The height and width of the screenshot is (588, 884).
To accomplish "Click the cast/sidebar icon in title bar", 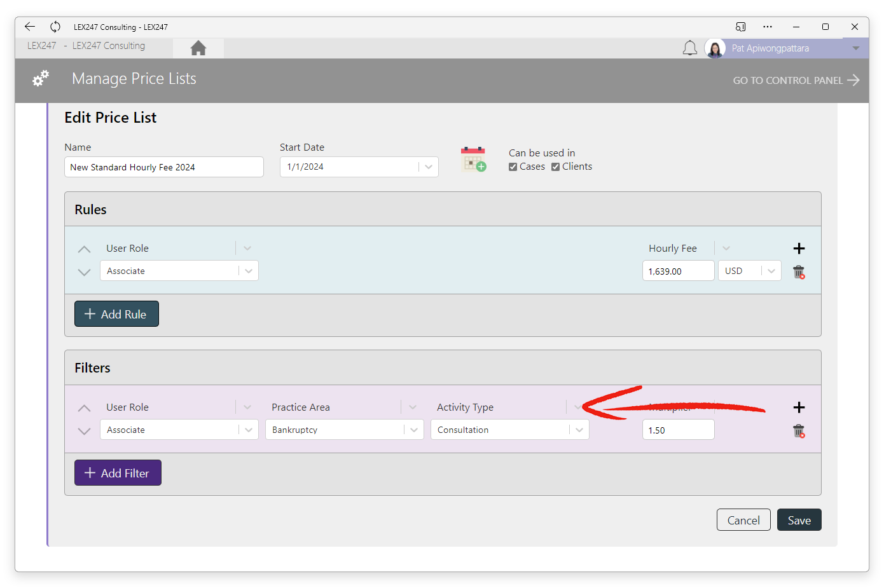I will [740, 27].
